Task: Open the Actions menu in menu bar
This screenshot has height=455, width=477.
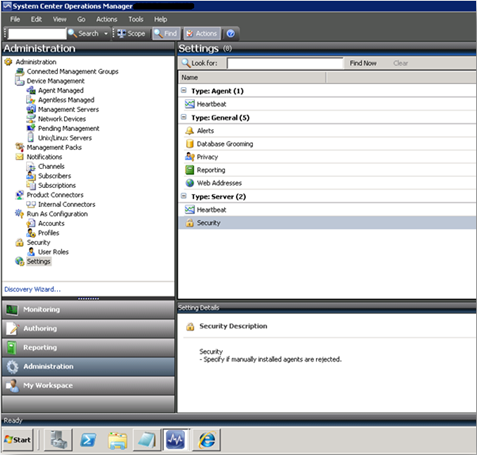Action: pyautogui.click(x=107, y=19)
